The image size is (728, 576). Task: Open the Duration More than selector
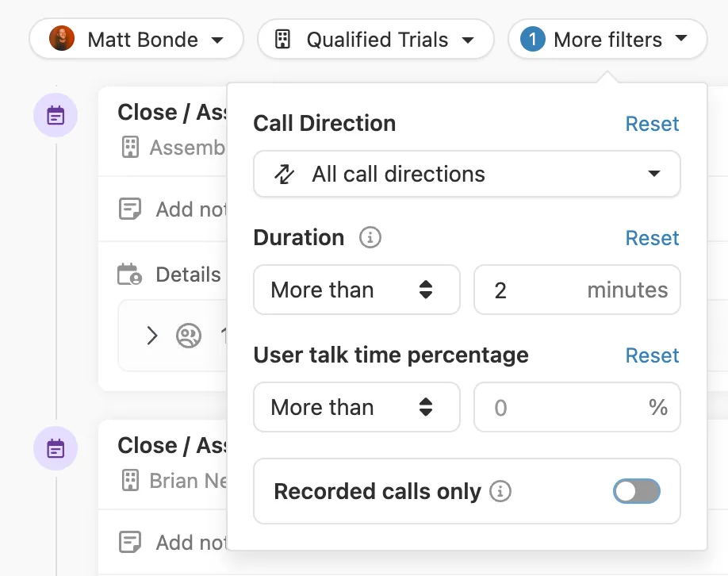click(357, 290)
